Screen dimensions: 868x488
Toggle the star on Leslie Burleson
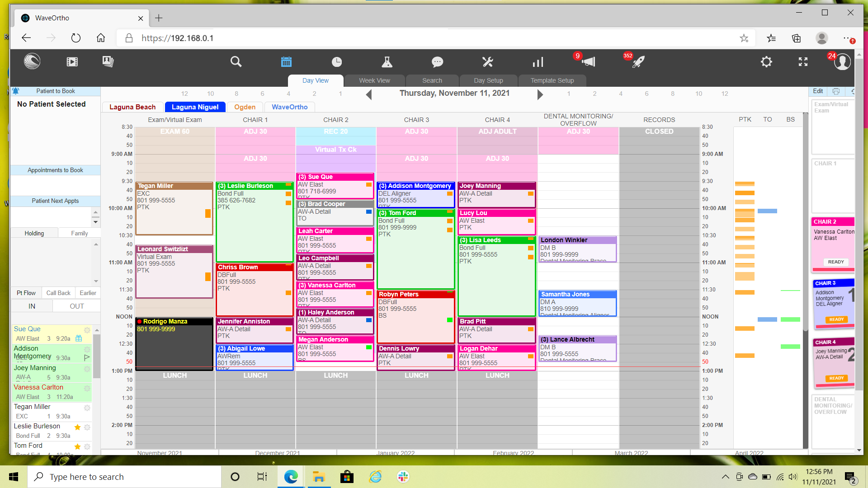(x=77, y=427)
